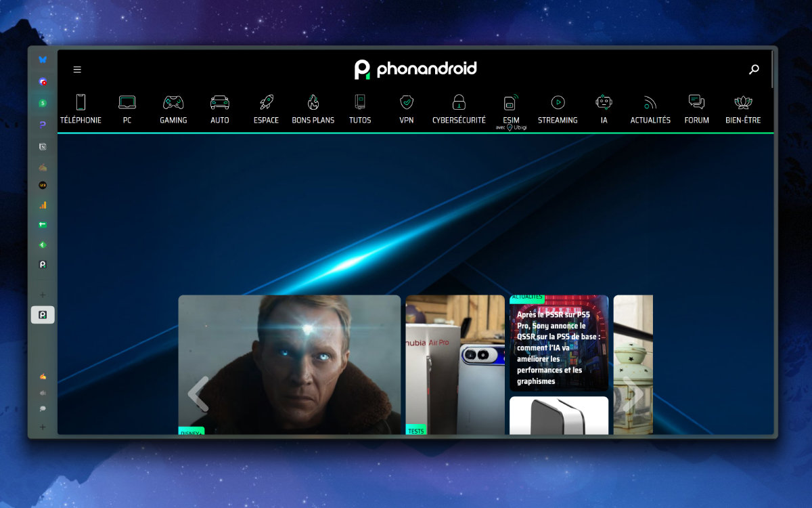Open the hamburger menu on Phonandroid
Screen dimensions: 812x508
click(77, 69)
